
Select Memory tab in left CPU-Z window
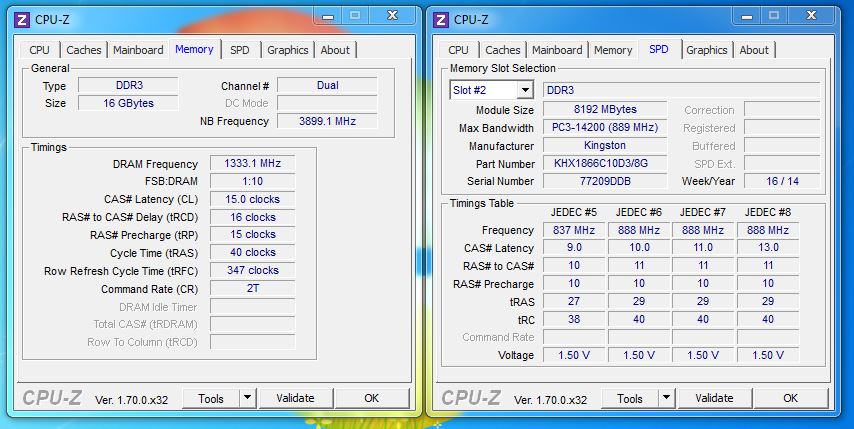(194, 49)
